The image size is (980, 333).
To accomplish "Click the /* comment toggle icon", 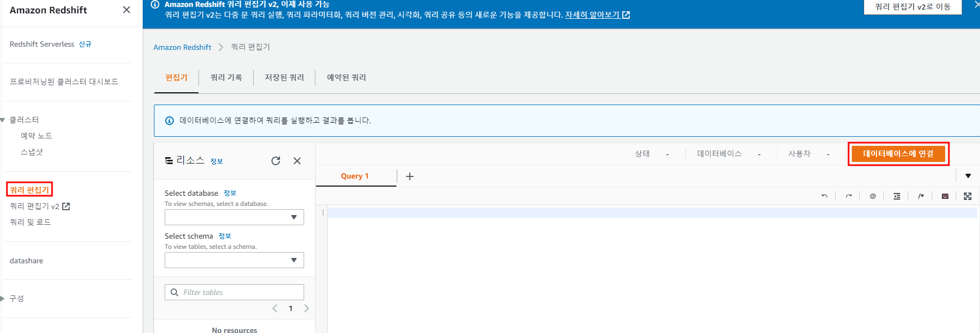I will click(x=921, y=196).
